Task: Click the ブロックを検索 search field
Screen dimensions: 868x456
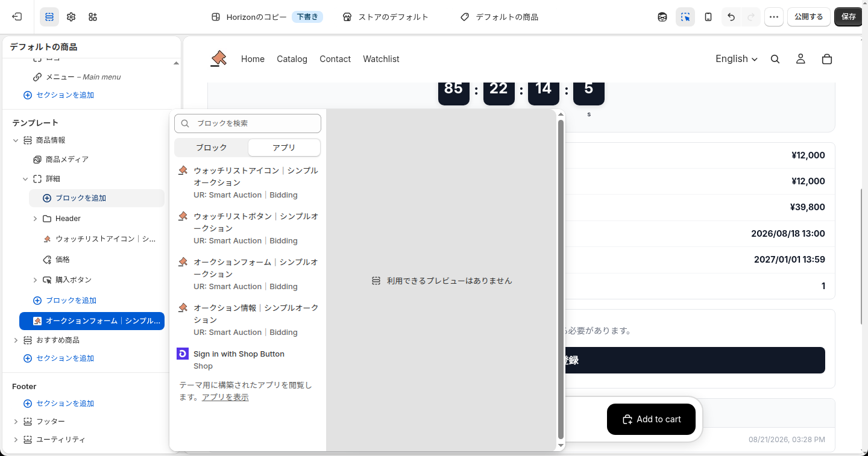Action: click(248, 123)
